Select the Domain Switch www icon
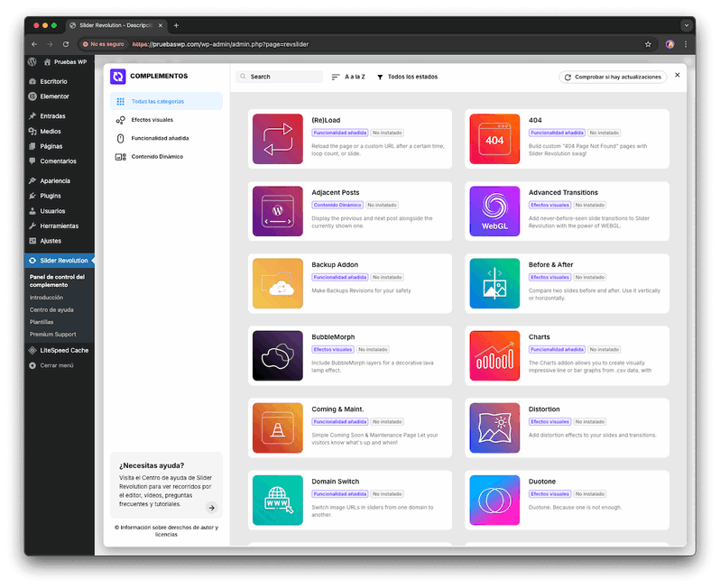The height and width of the screenshot is (588, 720). pyautogui.click(x=277, y=500)
